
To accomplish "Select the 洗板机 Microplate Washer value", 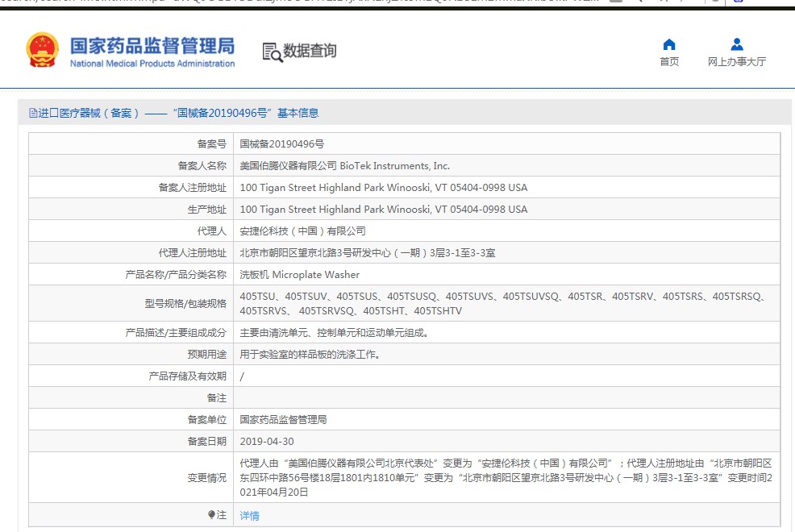I will click(300, 275).
